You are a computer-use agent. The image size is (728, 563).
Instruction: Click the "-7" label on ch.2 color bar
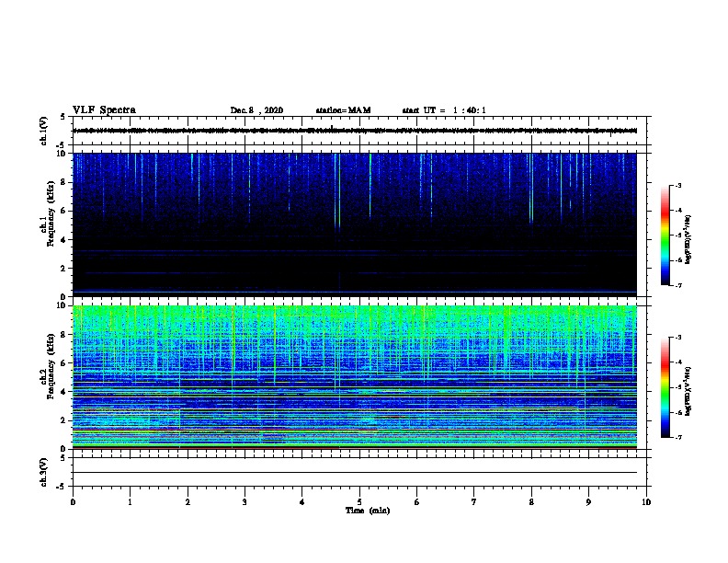678,437
